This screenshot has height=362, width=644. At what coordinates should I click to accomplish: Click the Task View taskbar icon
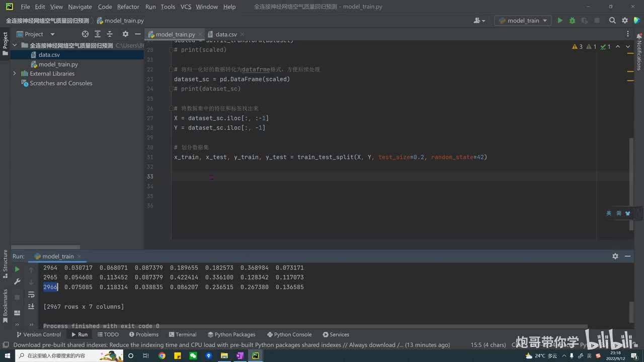point(146,355)
